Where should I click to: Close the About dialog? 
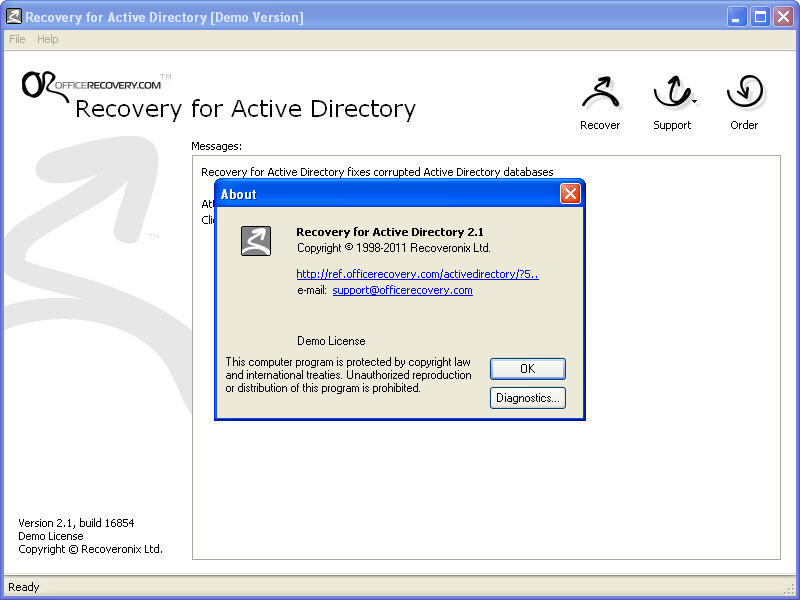pos(570,193)
